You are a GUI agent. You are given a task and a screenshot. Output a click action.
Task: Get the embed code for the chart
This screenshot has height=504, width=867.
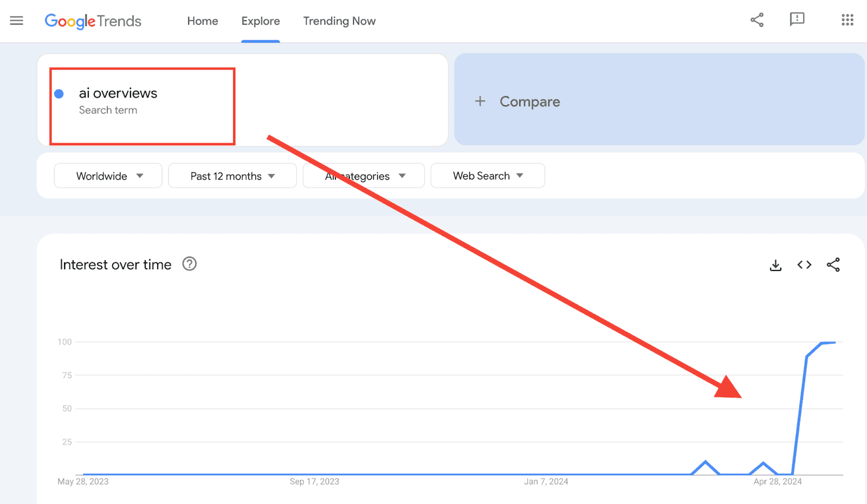[x=804, y=264]
